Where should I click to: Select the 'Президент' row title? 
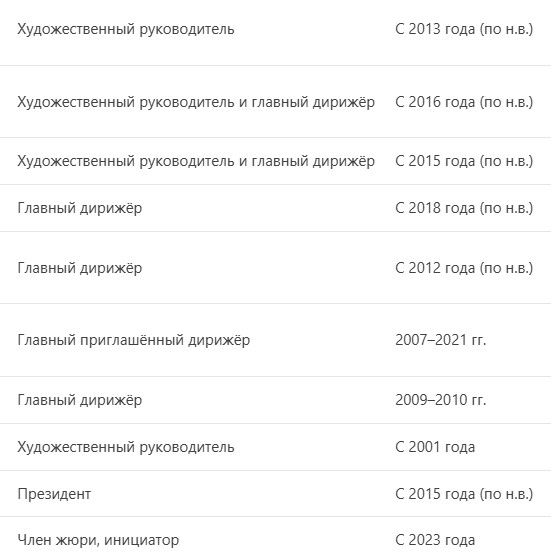coord(54,495)
